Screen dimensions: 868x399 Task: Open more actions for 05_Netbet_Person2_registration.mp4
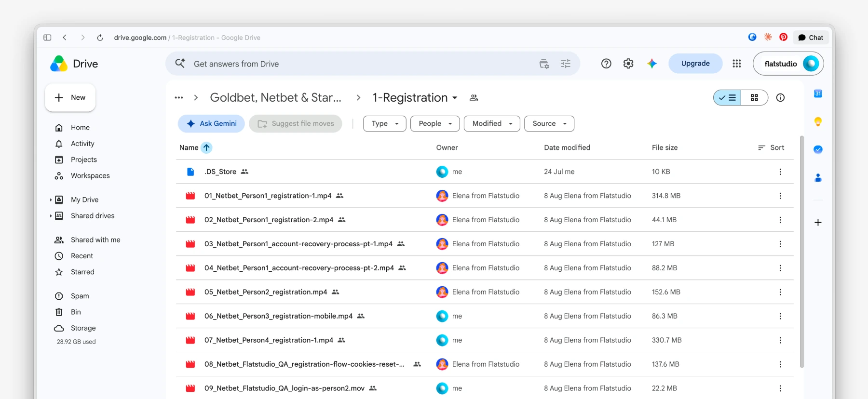pos(780,292)
